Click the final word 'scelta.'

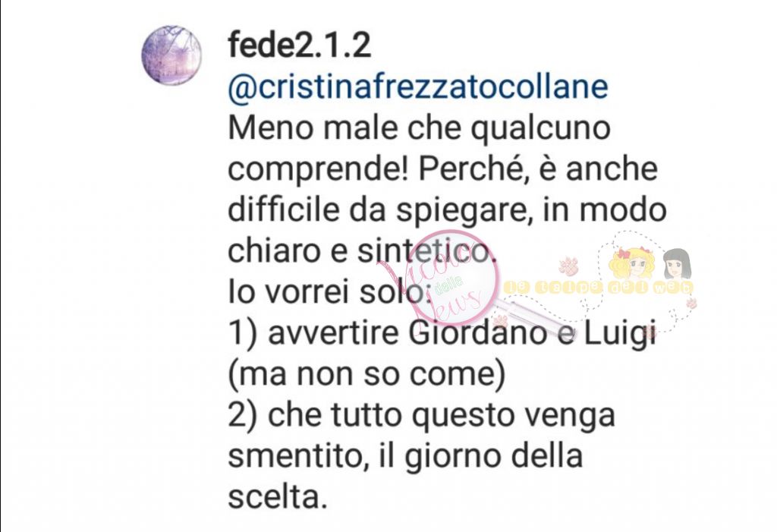[x=278, y=496]
